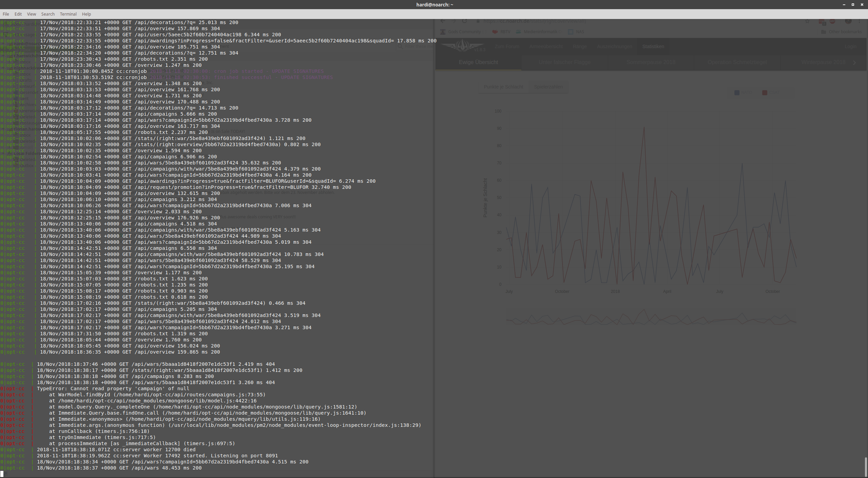The image size is (868, 478).
Task: Toggle the CSAT legend entry
Action: (x=771, y=93)
